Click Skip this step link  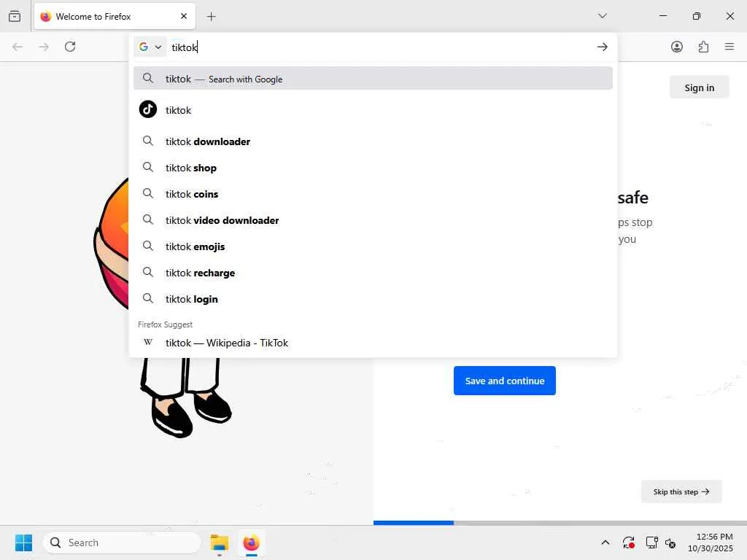[681, 491]
